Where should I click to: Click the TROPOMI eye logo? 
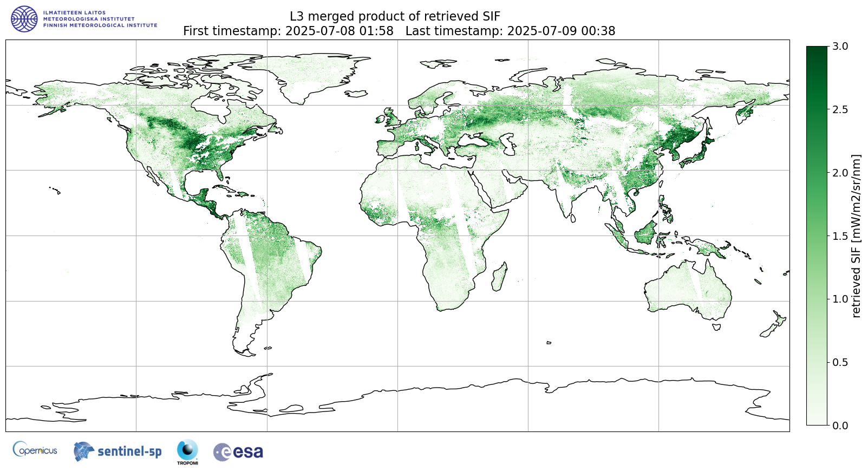187,451
